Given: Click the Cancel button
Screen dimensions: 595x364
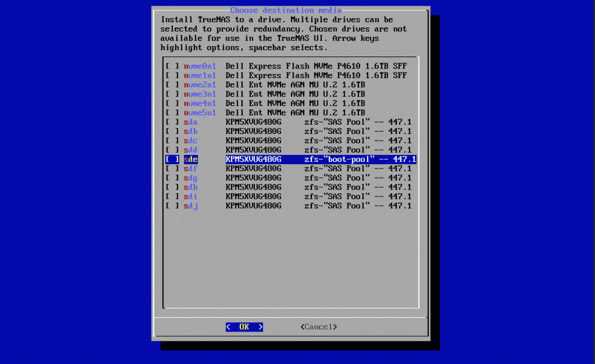Looking at the screenshot, I should coord(319,327).
